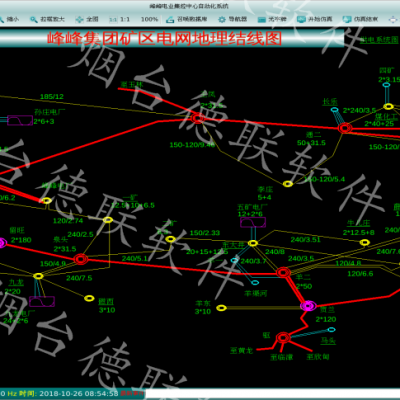Select the yellow 李庄 substation node
Image resolution: width=400 pixels, height=400 pixels.
coord(288,184)
